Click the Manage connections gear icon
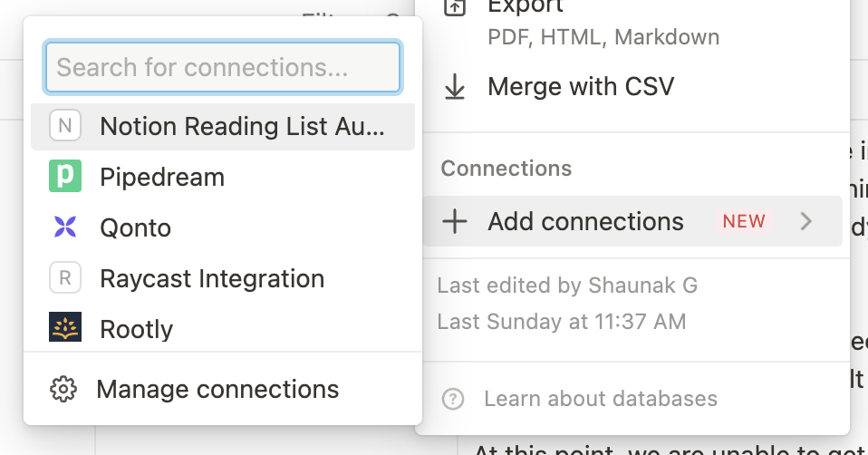Image resolution: width=868 pixels, height=455 pixels. [x=63, y=389]
